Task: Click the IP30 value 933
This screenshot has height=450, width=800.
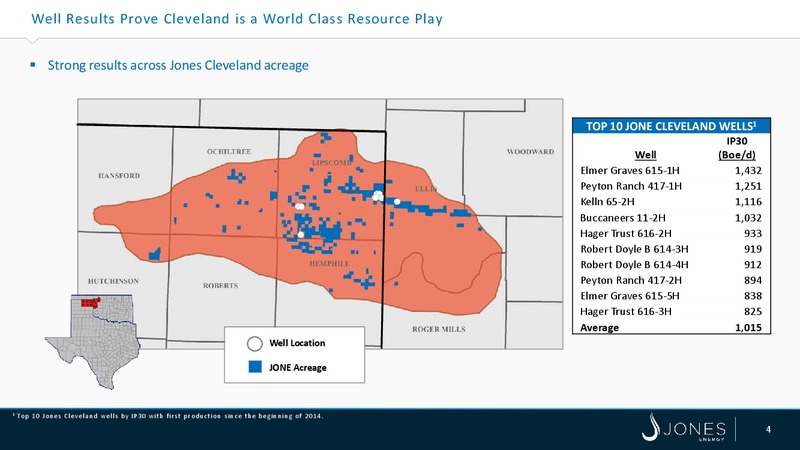Action: 753,234
